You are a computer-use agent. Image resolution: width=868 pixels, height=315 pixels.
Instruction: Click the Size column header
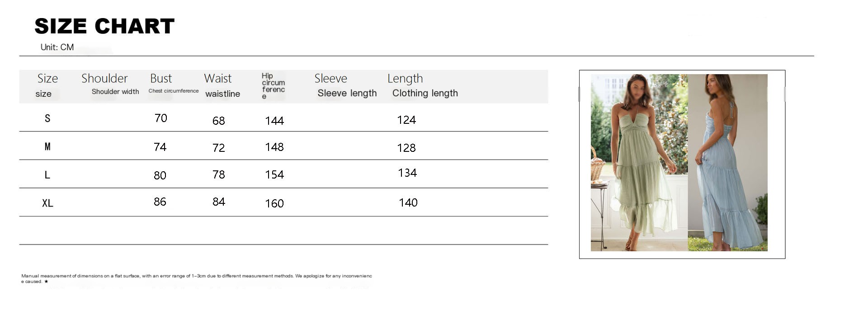point(47,86)
